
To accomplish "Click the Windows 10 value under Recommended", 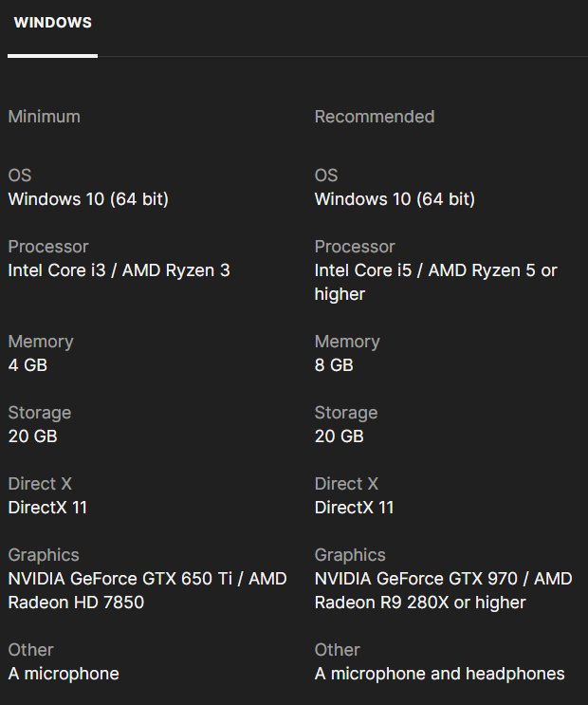I will pyautogui.click(x=395, y=199).
